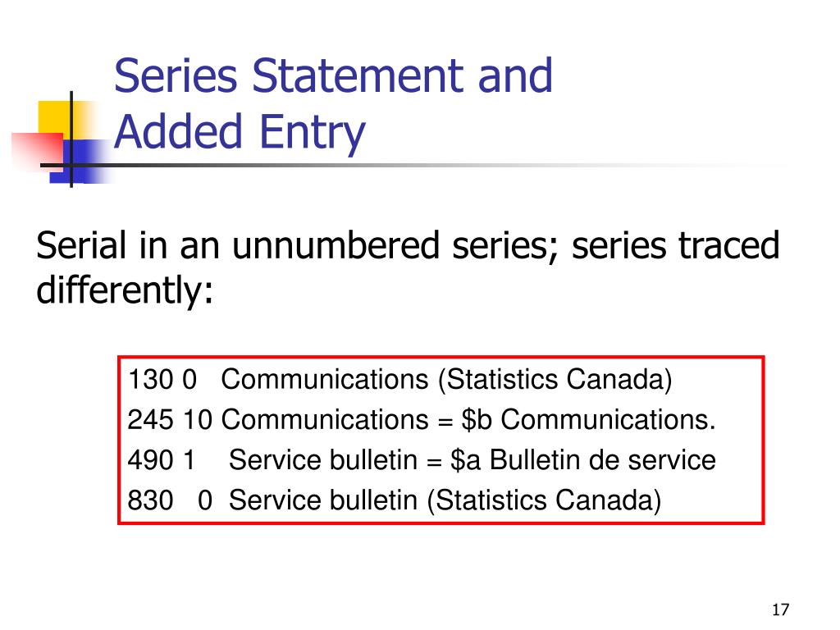
Task: Click the '490' tag number
Action: tap(151, 460)
